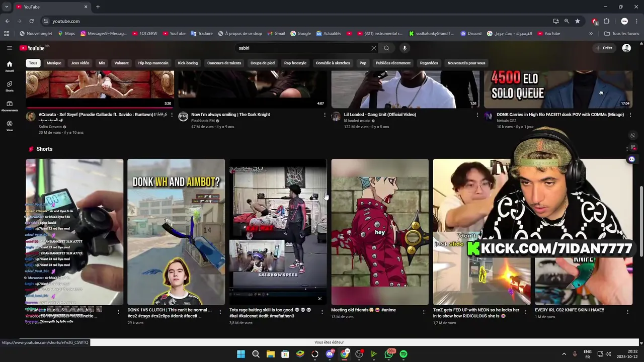Open the account avatar menu

[x=626, y=48]
